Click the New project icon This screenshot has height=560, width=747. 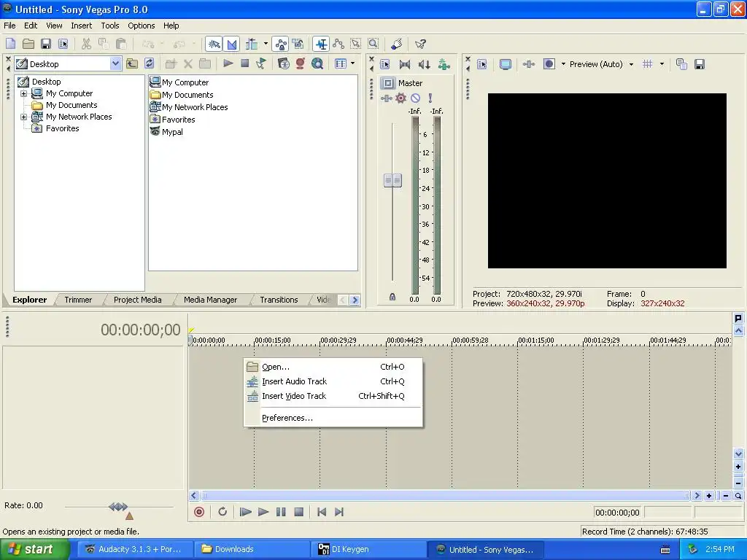click(10, 44)
